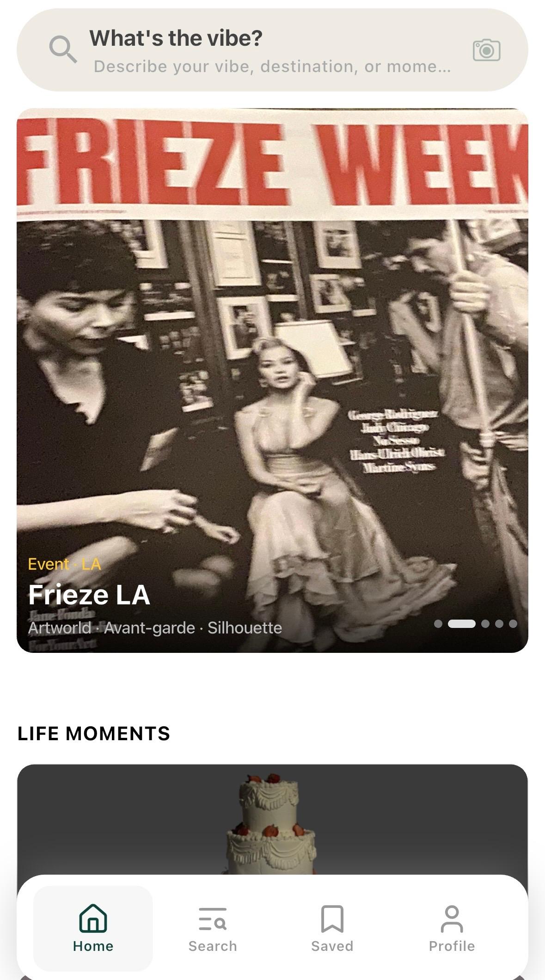
Task: Switch to the Search tab label
Action: 213,946
